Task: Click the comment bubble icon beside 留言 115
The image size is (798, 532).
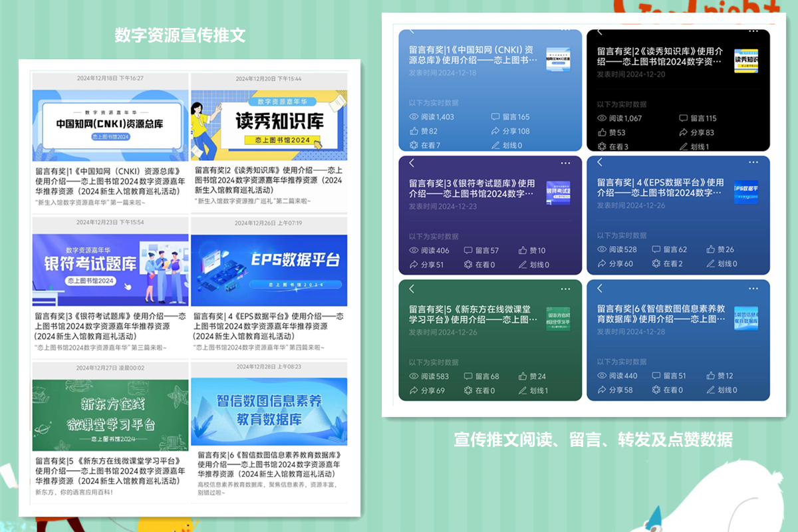Action: pyautogui.click(x=684, y=118)
